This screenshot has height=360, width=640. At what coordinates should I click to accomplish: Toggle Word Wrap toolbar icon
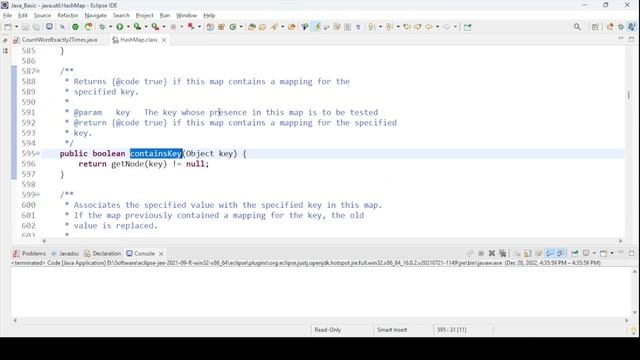tap(327, 27)
